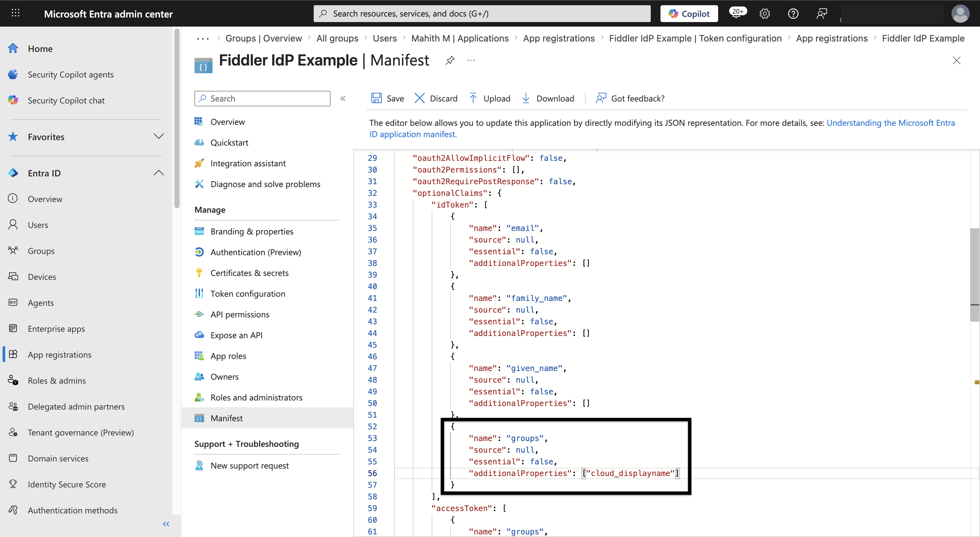Click the All groups breadcrumb
The width and height of the screenshot is (980, 537).
tap(337, 39)
